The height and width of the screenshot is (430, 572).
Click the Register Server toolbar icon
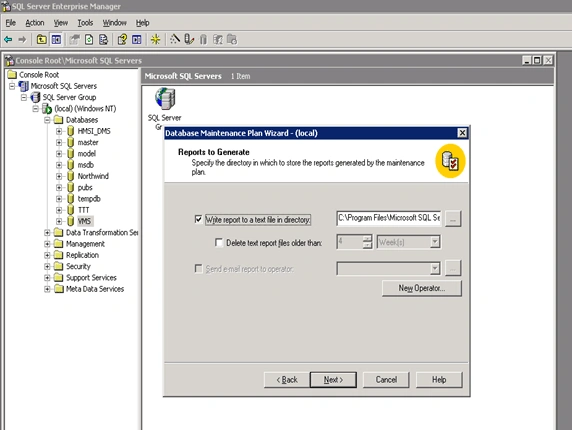[x=189, y=39]
